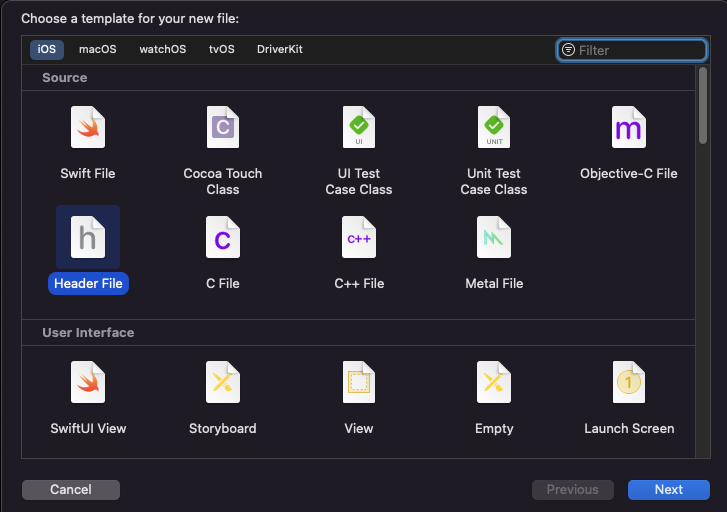Viewport: 727px width, 512px height.
Task: Select the Swift File template icon
Action: pyautogui.click(x=88, y=127)
